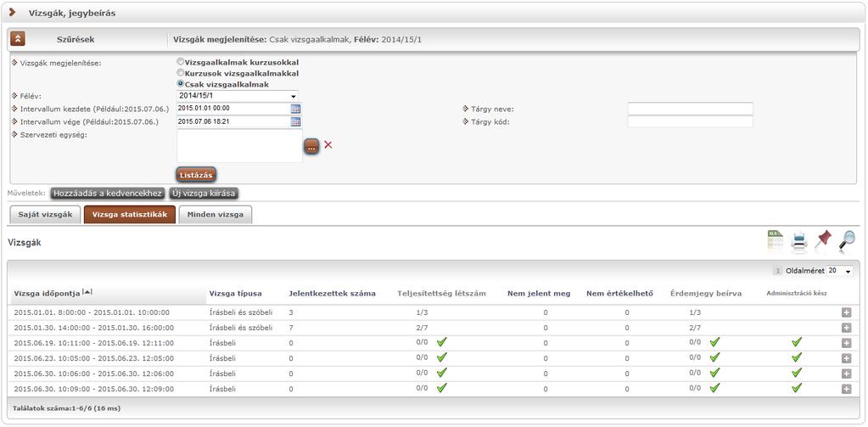Click Érdemjegy beírva checkmark in 2015.06.23. row
Image resolution: width=868 pixels, height=427 pixels.
click(714, 357)
